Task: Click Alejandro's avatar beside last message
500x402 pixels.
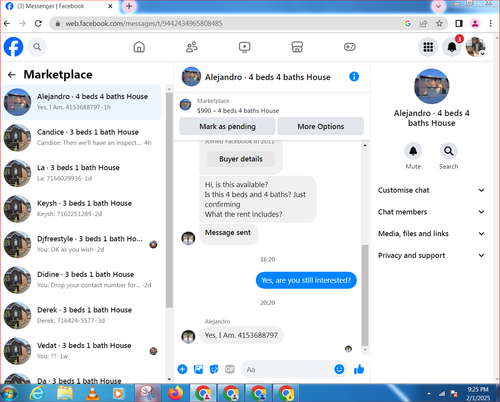Action: [188, 336]
